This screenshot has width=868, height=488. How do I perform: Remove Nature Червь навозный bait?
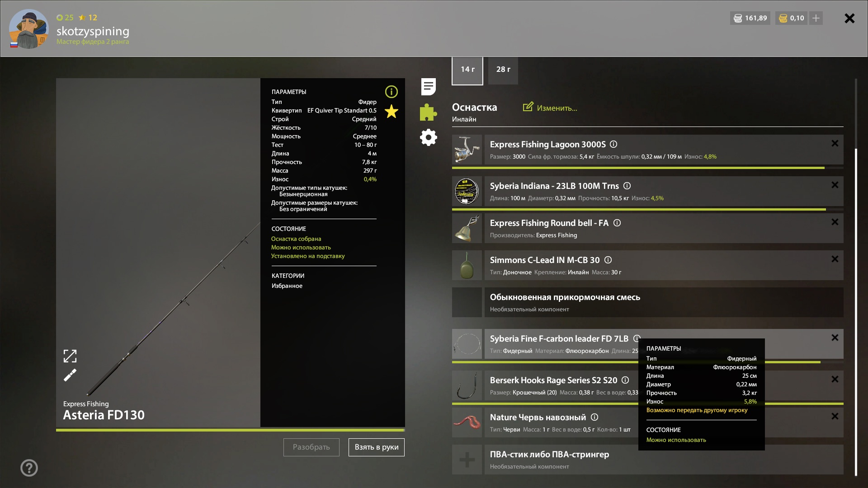pyautogui.click(x=835, y=416)
